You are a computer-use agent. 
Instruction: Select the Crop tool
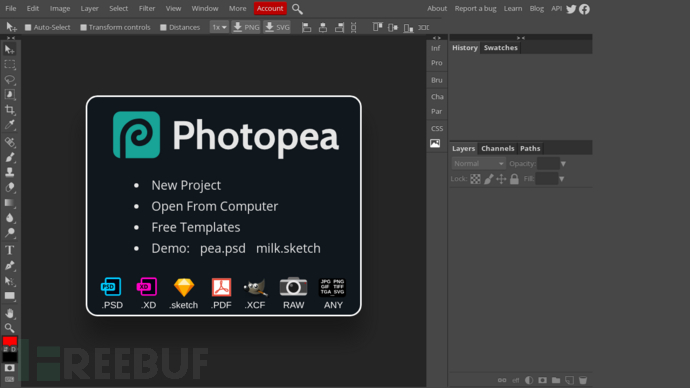pos(10,110)
